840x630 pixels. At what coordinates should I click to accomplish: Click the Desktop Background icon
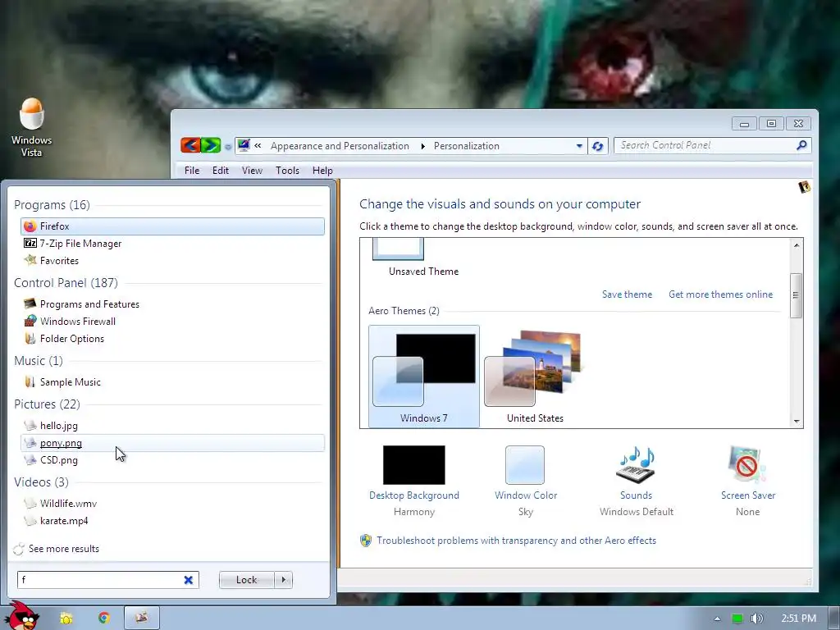(x=414, y=465)
